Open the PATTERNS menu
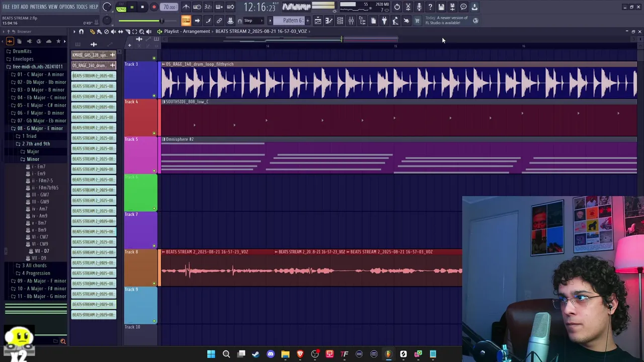Screen dimensions: 644x362 point(38,7)
